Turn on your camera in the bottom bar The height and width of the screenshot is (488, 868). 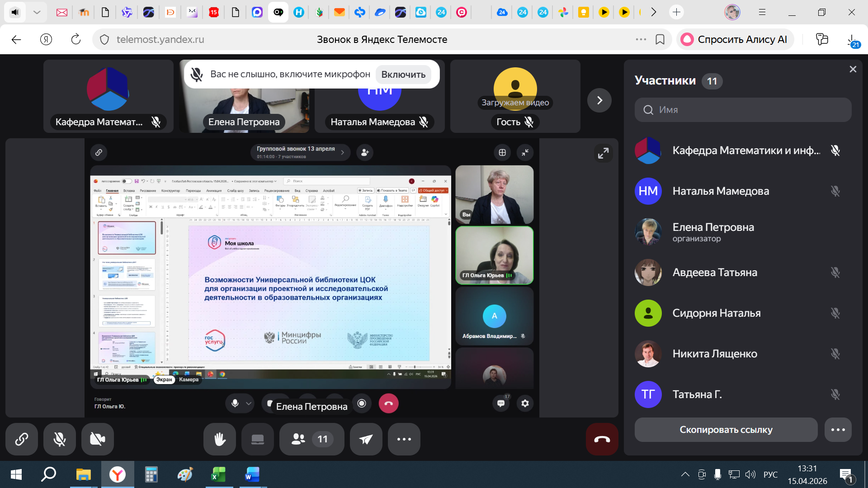pyautogui.click(x=98, y=439)
